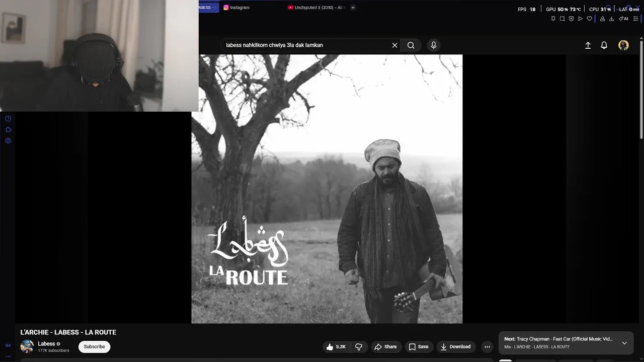The image size is (644, 362).
Task: Clear the YouTube search text
Action: point(395,45)
